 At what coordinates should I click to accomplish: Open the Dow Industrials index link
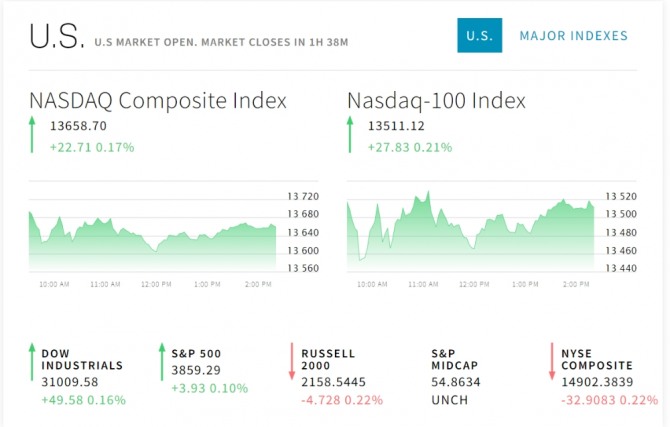pyautogui.click(x=82, y=359)
